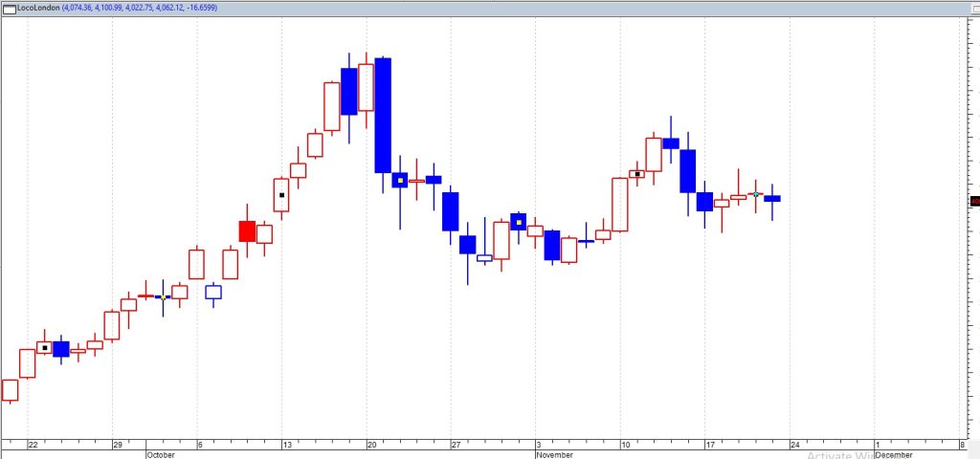Click the yellow marker on the Oct 31 blue candle
Image resolution: width=980 pixels, height=459 pixels.
(x=519, y=223)
